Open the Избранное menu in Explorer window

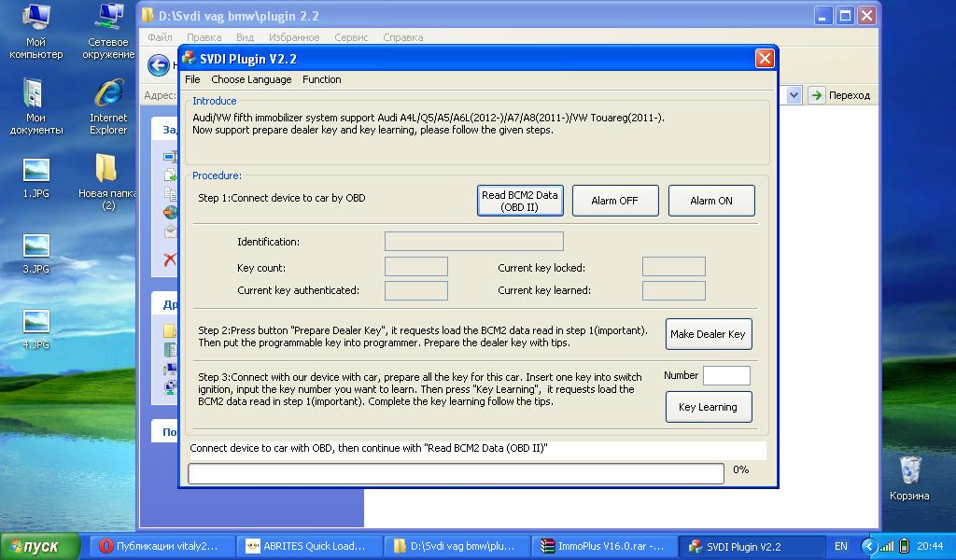294,37
